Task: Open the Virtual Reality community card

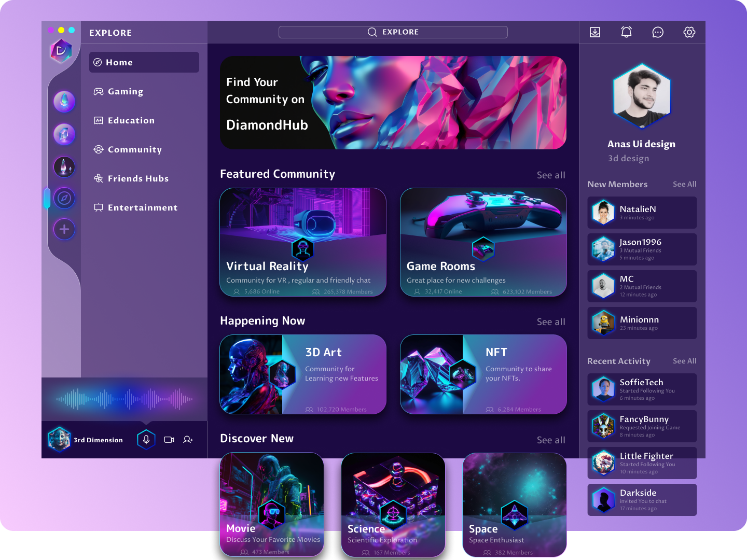Action: coord(303,242)
